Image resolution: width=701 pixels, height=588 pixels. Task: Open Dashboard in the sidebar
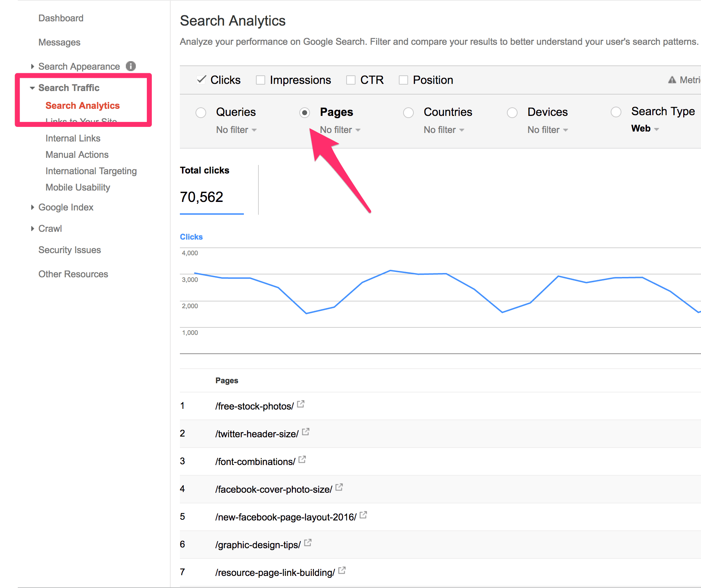point(61,18)
